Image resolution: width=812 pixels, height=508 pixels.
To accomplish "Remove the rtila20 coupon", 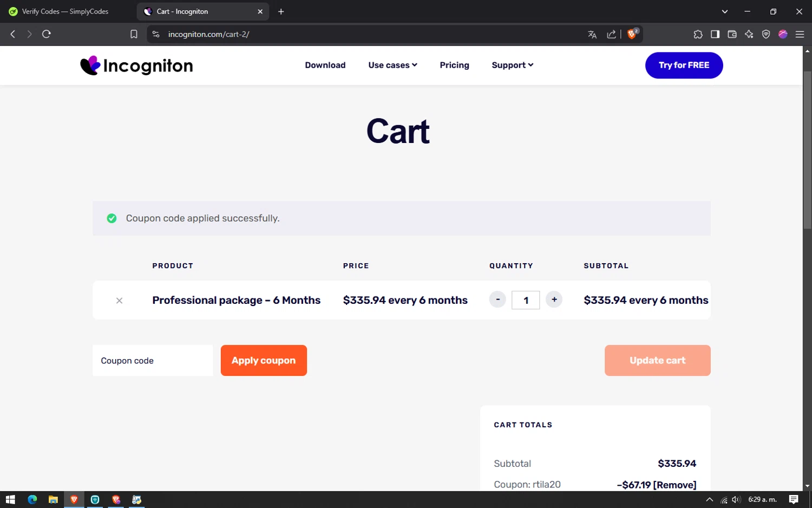I will [x=675, y=485].
